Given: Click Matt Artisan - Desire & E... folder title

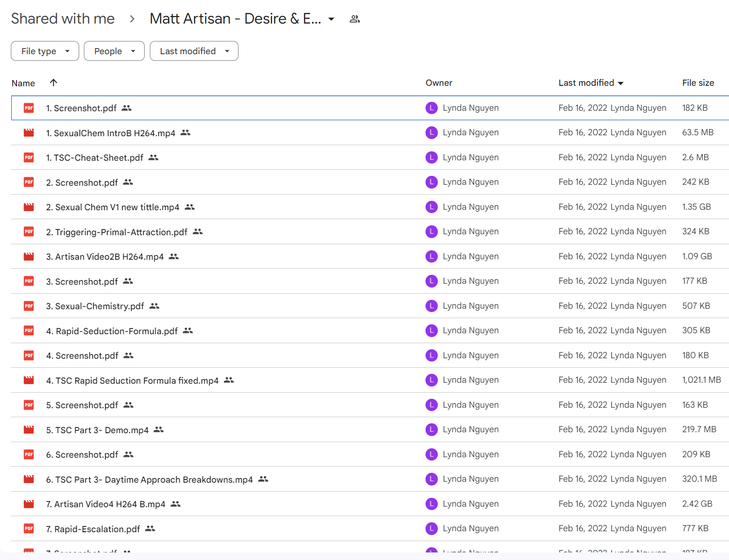Looking at the screenshot, I should (235, 18).
